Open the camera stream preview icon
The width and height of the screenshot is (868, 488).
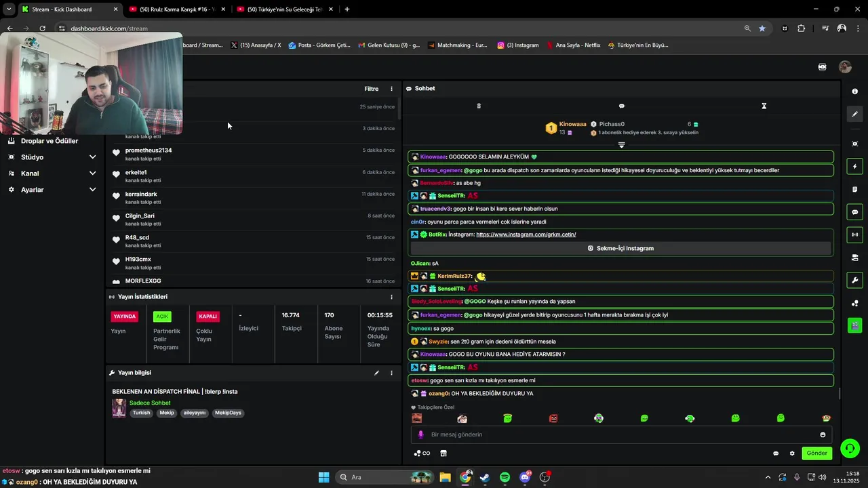click(x=854, y=258)
